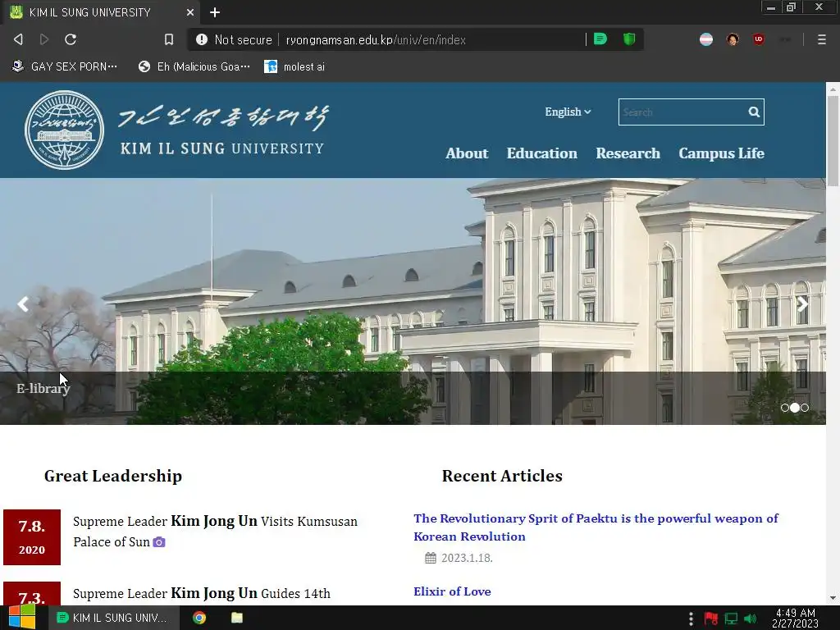This screenshot has width=840, height=630.
Task: Open the About menu
Action: (467, 153)
